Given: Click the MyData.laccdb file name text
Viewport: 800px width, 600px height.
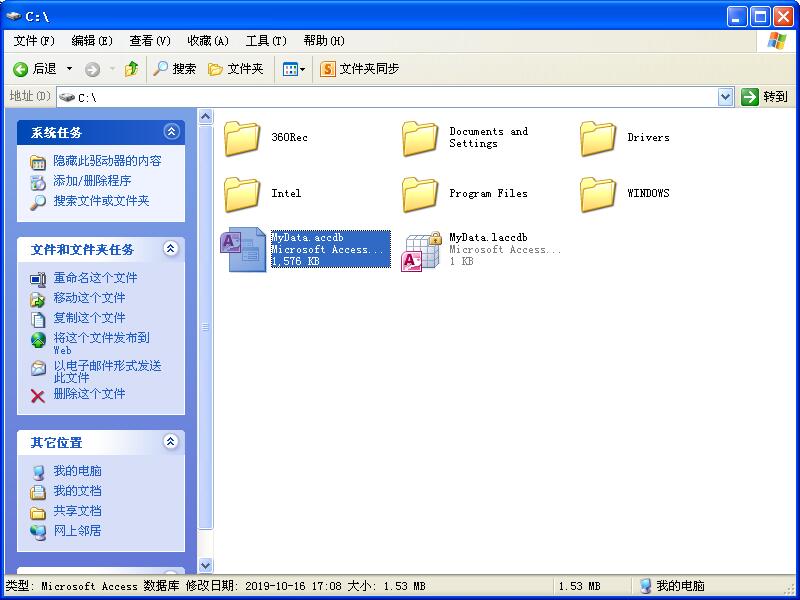Looking at the screenshot, I should 488,237.
